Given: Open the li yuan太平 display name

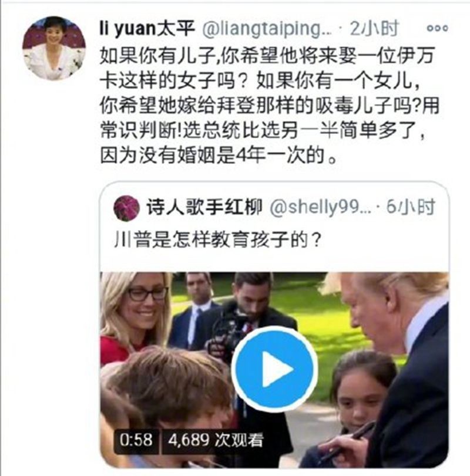Looking at the screenshot, I should pos(147,28).
